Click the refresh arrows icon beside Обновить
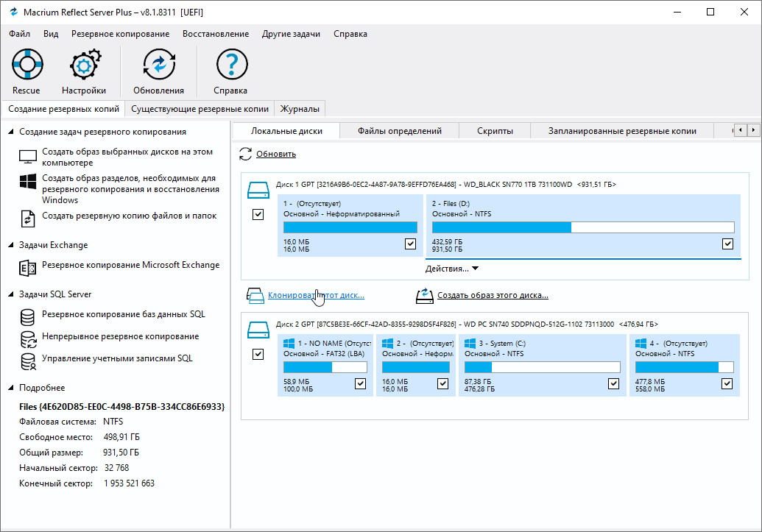 point(245,154)
